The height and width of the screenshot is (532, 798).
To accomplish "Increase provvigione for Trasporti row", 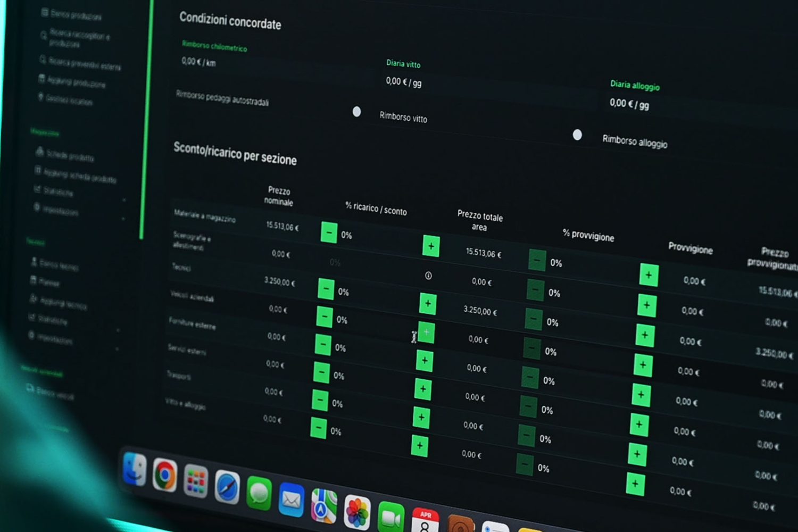I will 637,454.
